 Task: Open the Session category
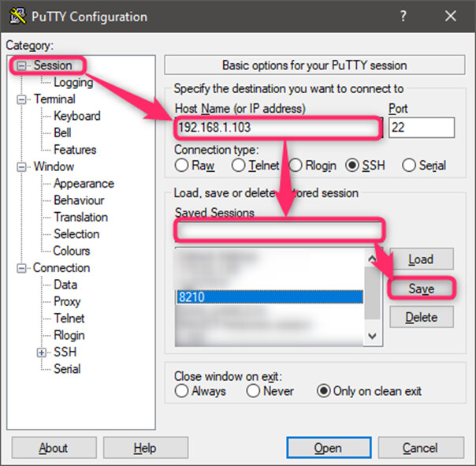tap(53, 65)
